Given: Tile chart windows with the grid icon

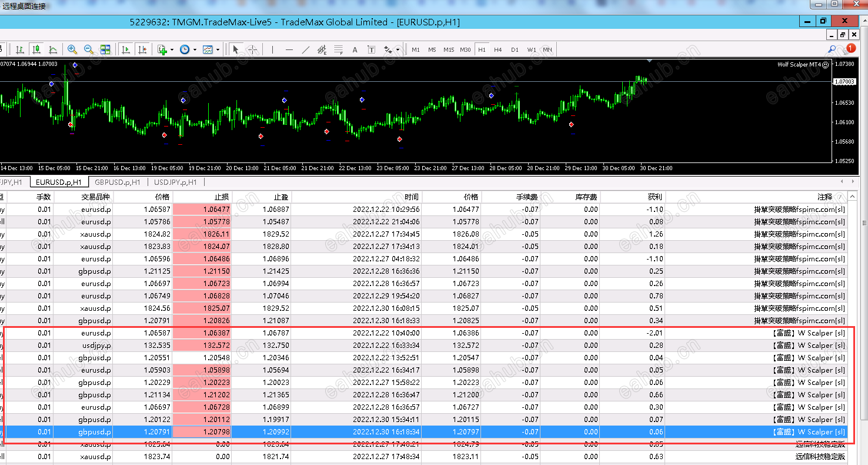Looking at the screenshot, I should click(105, 49).
